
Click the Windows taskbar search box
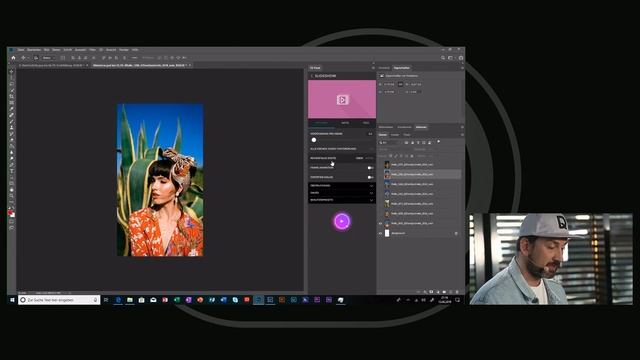(59, 300)
